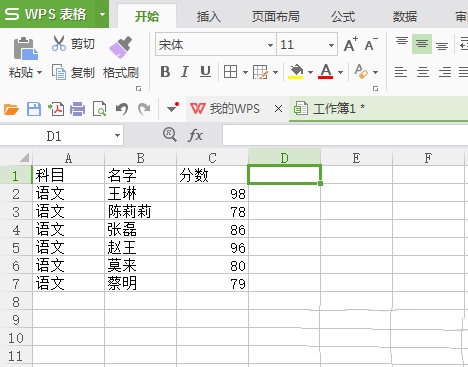The image size is (468, 367).
Task: Open print preview icon
Action: click(x=99, y=109)
